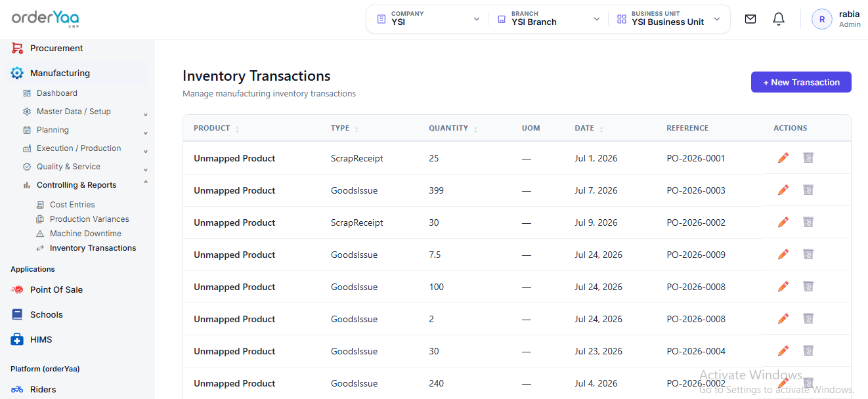Click the Jul 7, 2026 date cell
The image size is (868, 399).
[596, 190]
